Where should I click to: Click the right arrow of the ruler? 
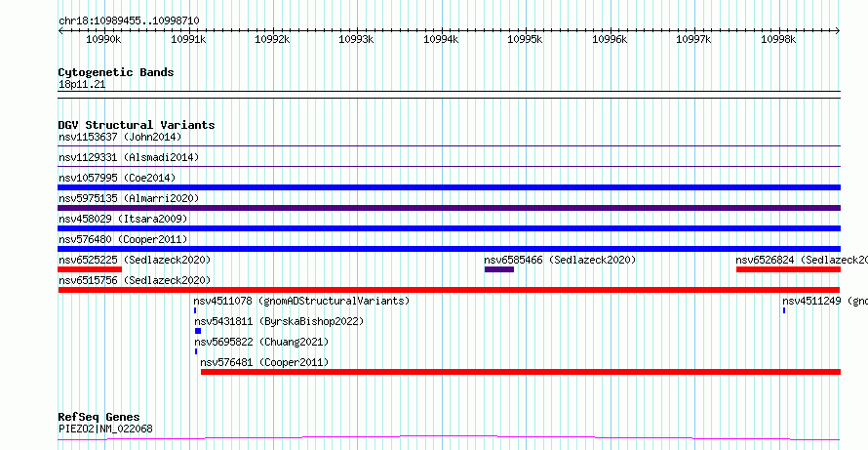[x=838, y=31]
